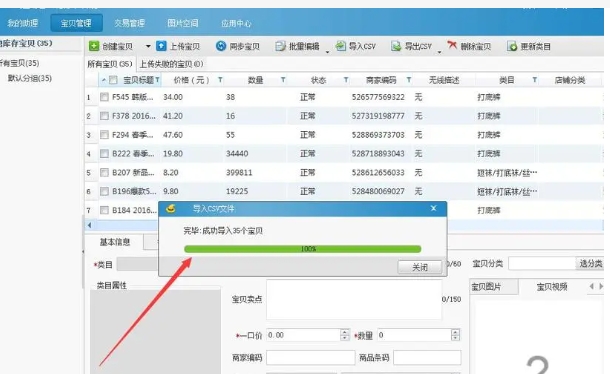Check the box for row B207

pos(104,172)
